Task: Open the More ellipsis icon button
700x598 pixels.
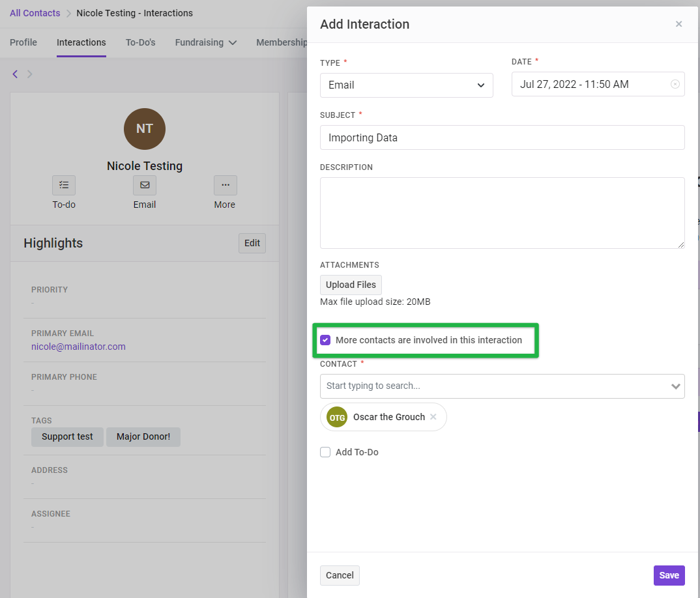Action: coord(226,185)
